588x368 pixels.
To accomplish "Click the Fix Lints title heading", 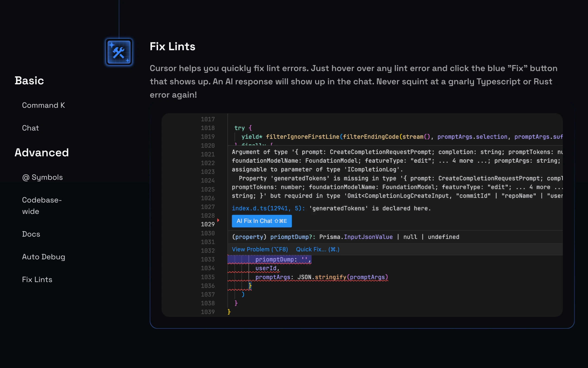I will coord(172,46).
